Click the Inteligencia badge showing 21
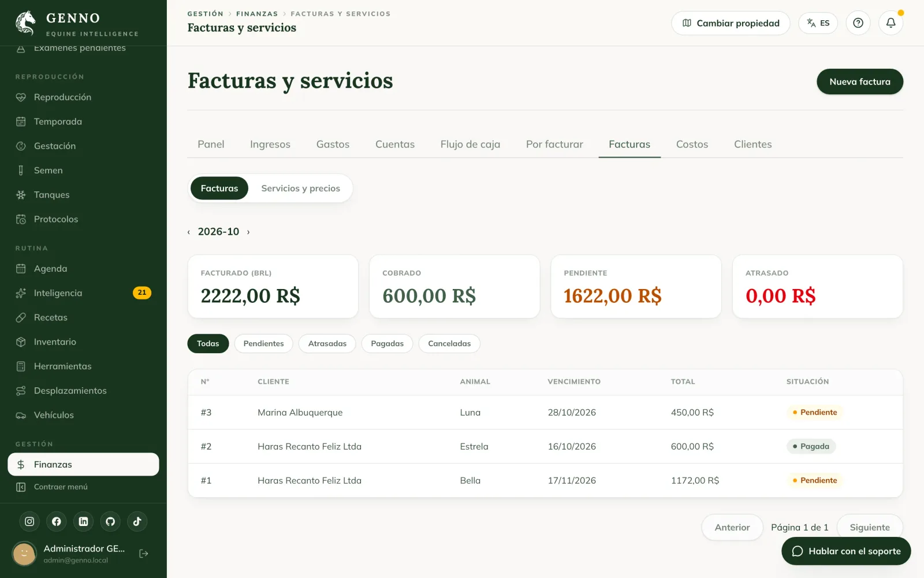 point(142,292)
